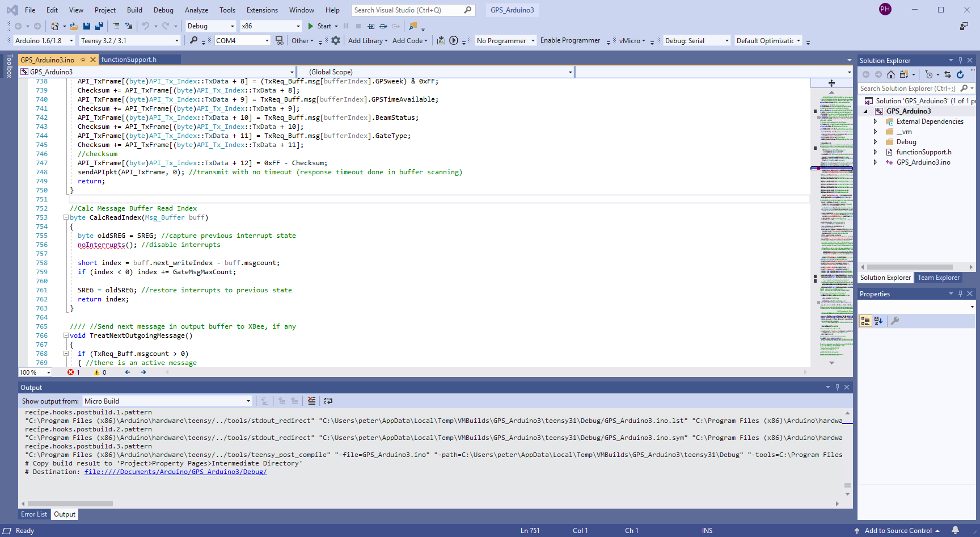This screenshot has width=980, height=537.
Task: Click the Open File folder icon
Action: [74, 26]
